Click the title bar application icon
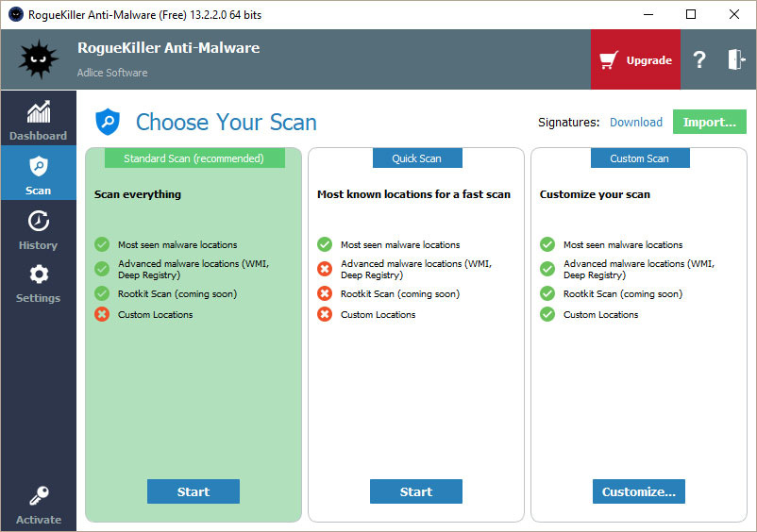Image resolution: width=757 pixels, height=532 pixels. pos(16,14)
